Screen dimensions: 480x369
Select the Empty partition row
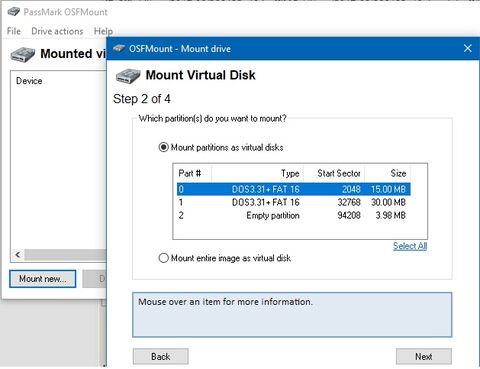point(294,215)
